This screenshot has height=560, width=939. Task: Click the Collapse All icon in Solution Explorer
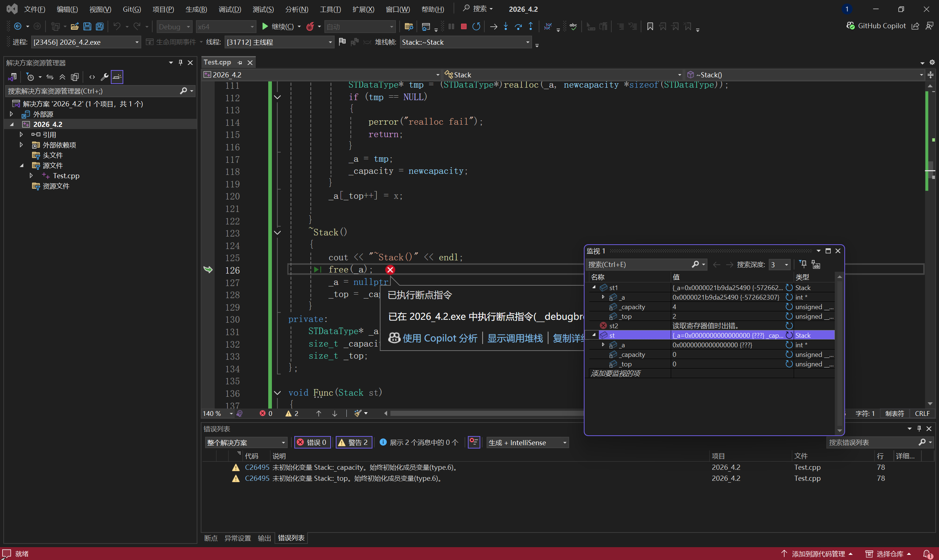coord(62,77)
